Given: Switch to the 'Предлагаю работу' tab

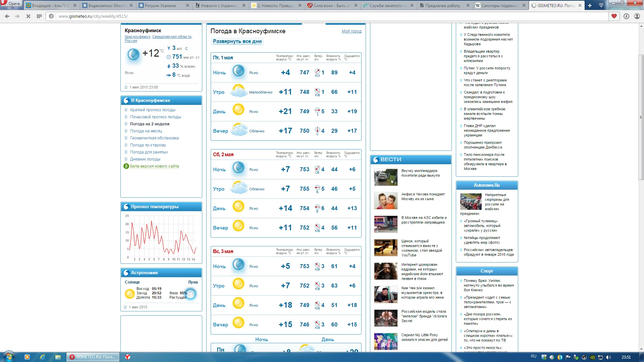Looking at the screenshot, I should [x=443, y=5].
